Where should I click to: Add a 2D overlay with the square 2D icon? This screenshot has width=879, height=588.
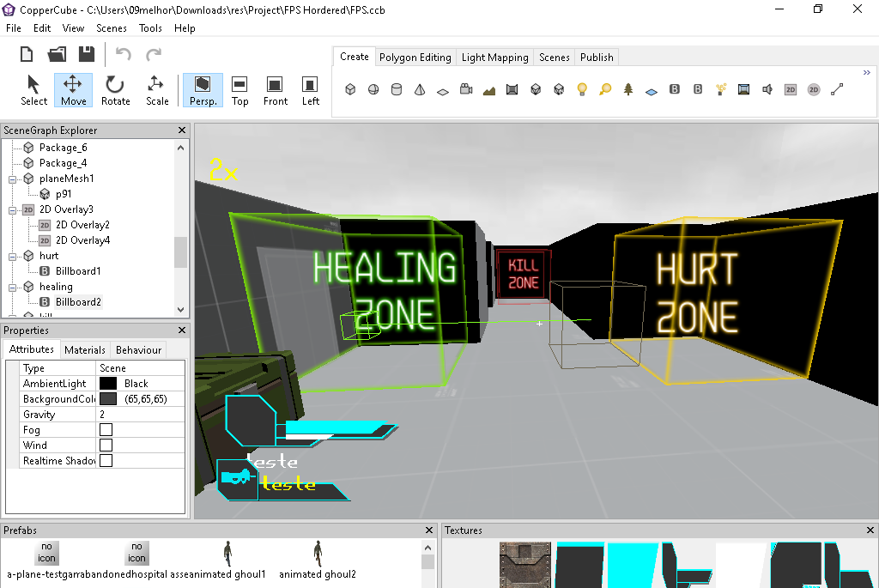pos(791,89)
